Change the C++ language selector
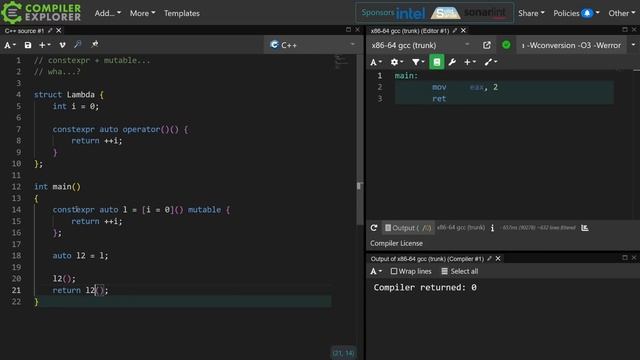Viewport: 640px width, 360px height. pos(312,45)
